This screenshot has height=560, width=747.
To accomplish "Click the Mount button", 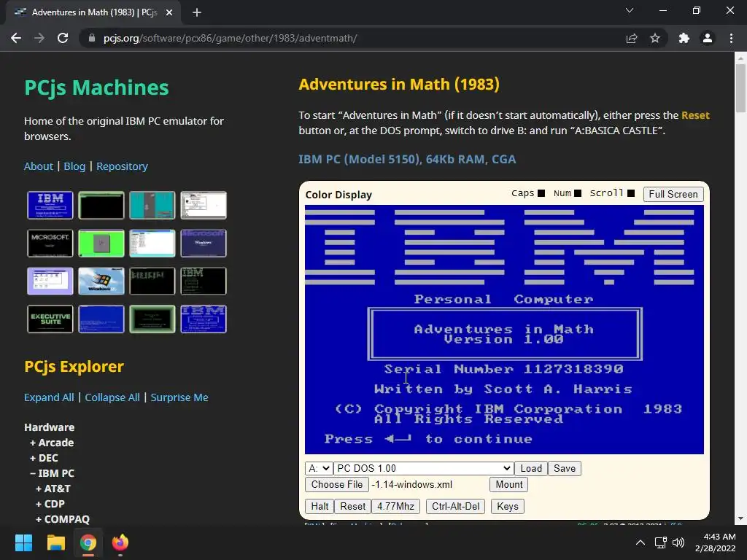I will point(508,485).
